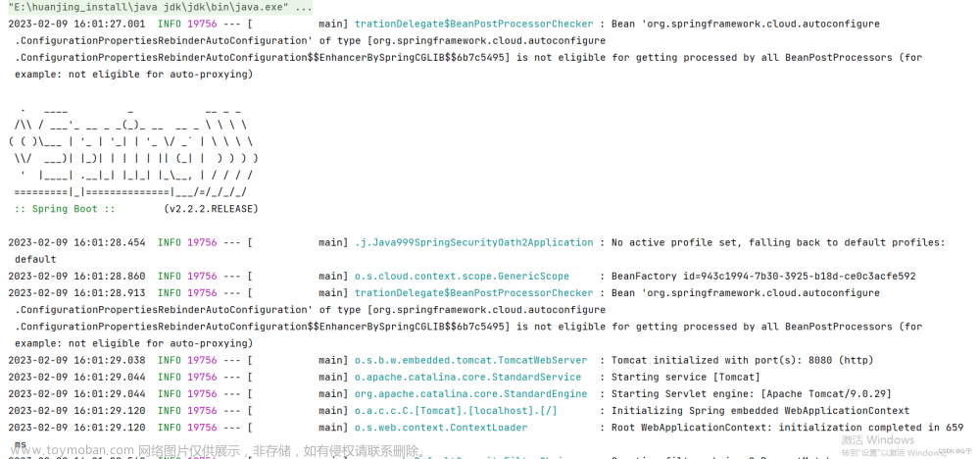980x459 pixels.
Task: Select the version text (v2.2.2.RELEASE)
Action: [212, 209]
